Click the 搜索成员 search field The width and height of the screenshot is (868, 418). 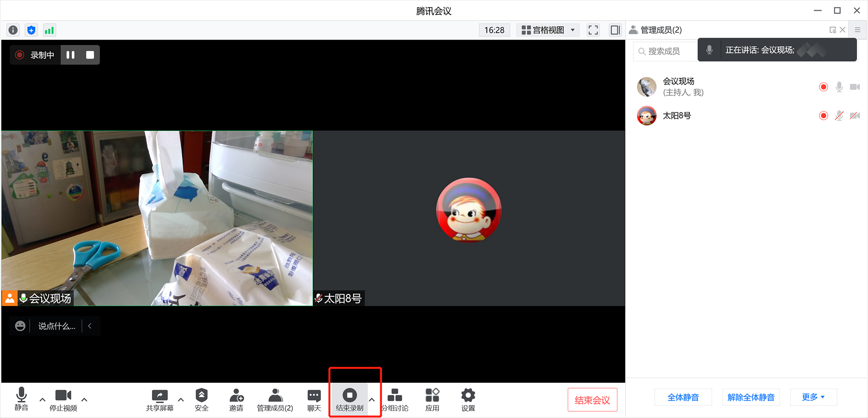(x=665, y=52)
